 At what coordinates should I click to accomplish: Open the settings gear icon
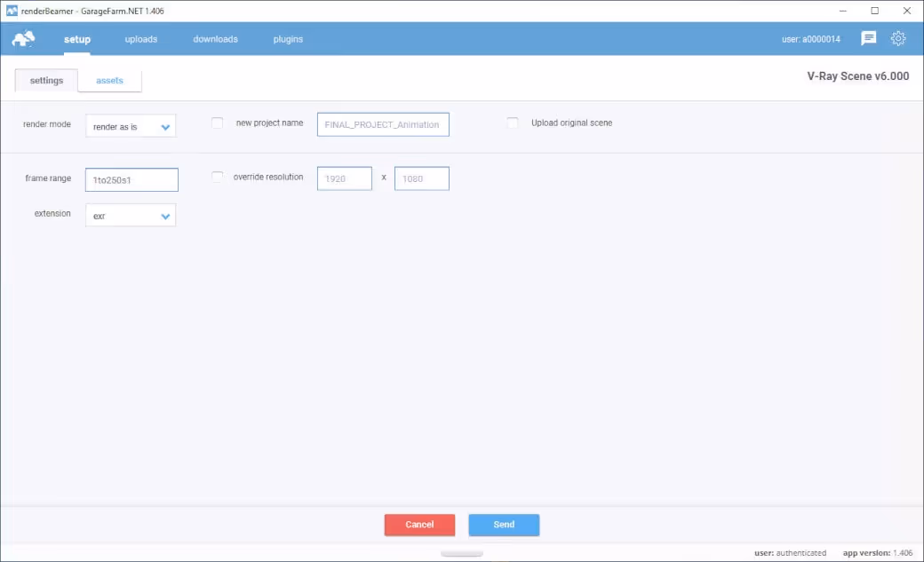tap(898, 38)
